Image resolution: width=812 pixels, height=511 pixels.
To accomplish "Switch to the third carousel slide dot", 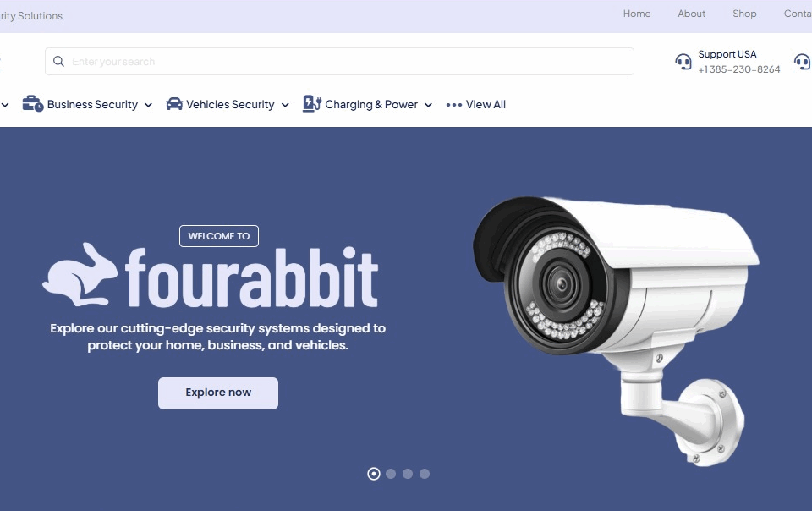I will point(408,474).
